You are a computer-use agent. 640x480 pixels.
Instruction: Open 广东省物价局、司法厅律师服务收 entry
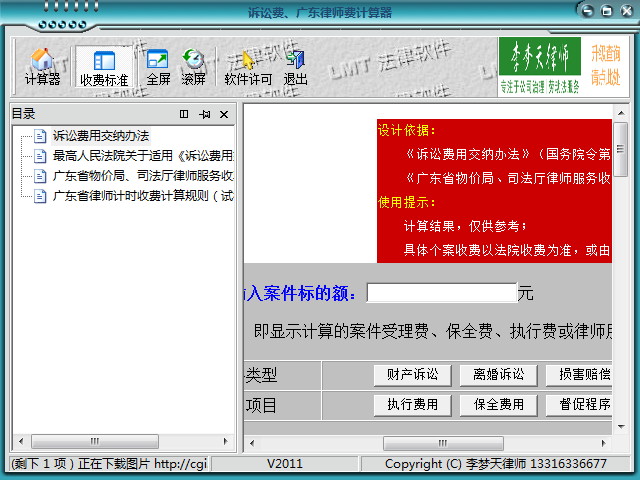pos(143,176)
